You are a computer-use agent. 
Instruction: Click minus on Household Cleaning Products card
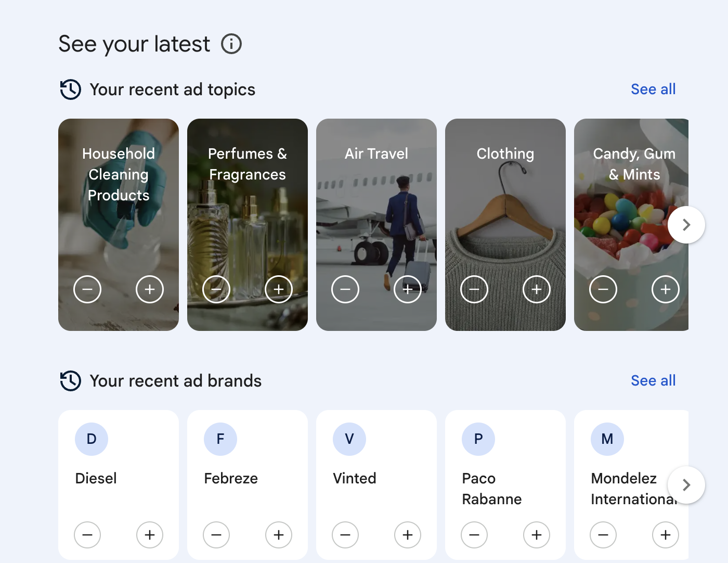(87, 289)
